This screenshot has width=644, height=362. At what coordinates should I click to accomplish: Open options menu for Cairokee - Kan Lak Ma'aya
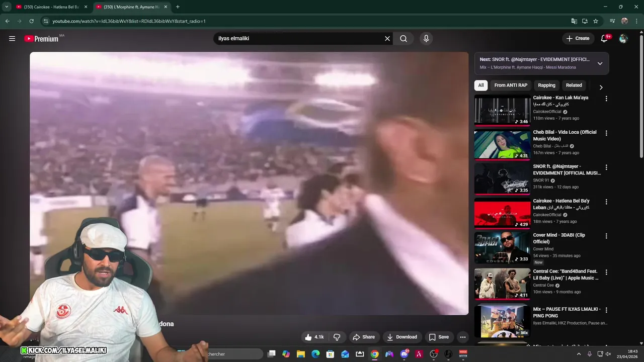pos(606,99)
